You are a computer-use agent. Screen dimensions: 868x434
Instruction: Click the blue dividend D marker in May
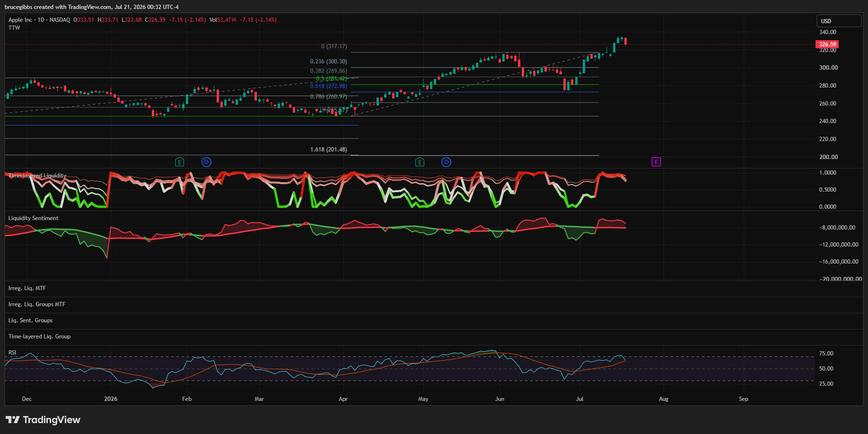pyautogui.click(x=446, y=162)
